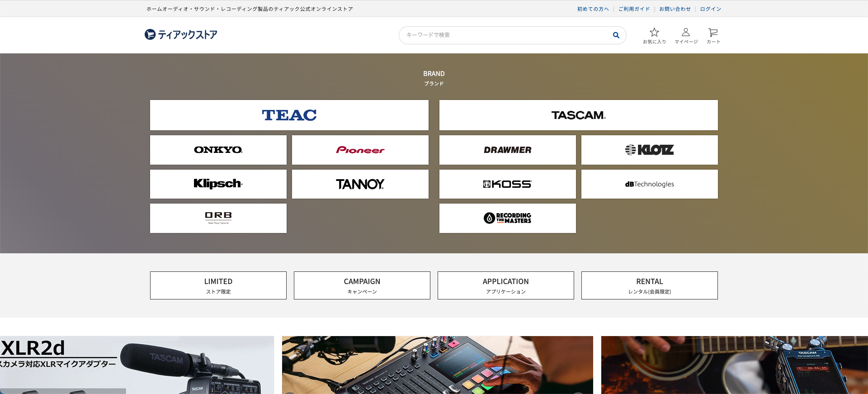Screen dimensions: 868x394
Task: Select the DRAWMER brand tile
Action: click(x=508, y=150)
